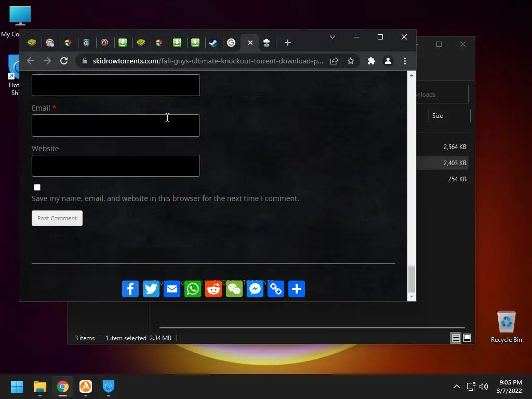Switch Explorer to large thumbnails view
This screenshot has height=399, width=532.
click(467, 338)
